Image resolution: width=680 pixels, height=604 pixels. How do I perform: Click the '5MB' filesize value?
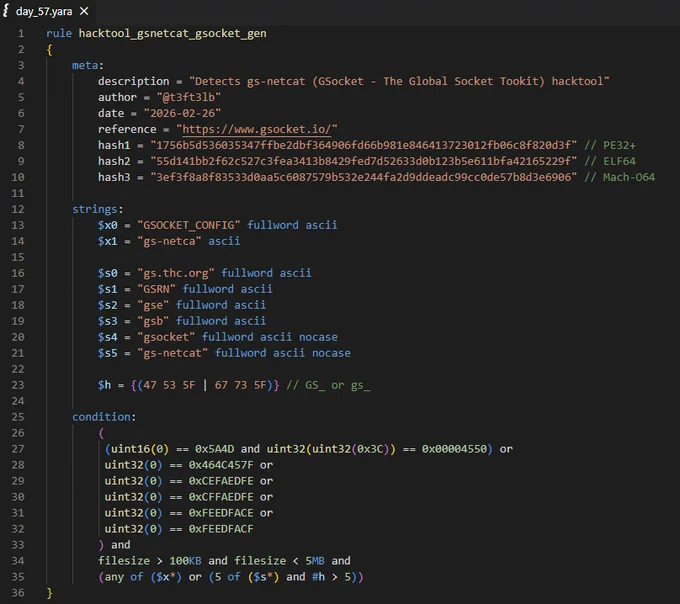[315, 561]
